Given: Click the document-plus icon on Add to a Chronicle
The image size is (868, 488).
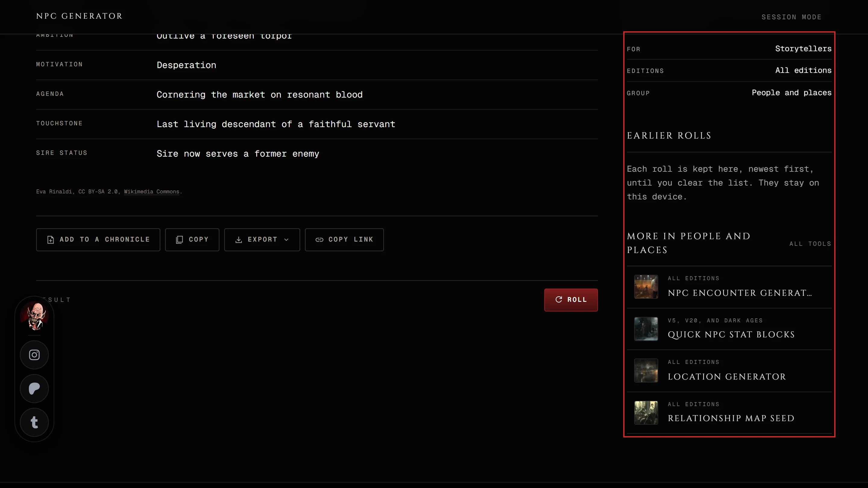Looking at the screenshot, I should coord(51,239).
